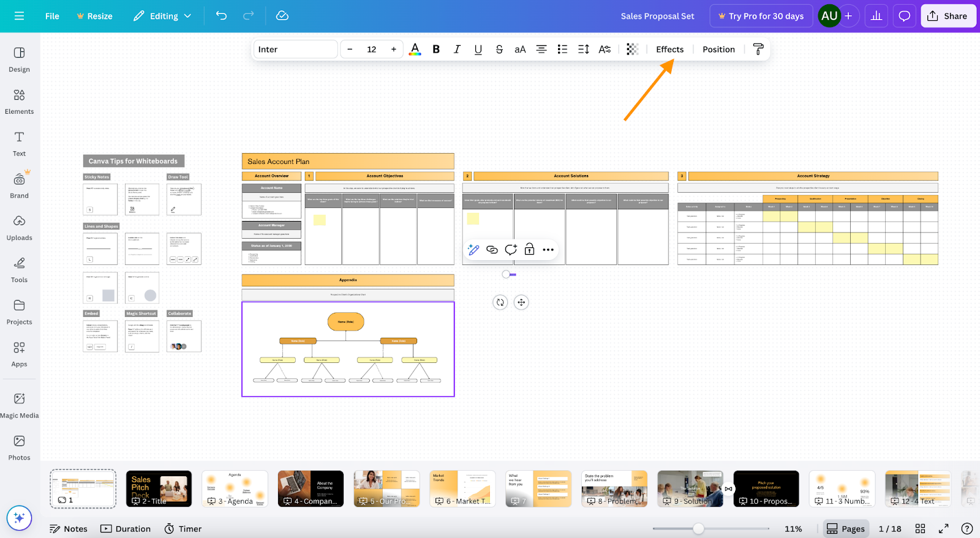This screenshot has height=538, width=980.
Task: Open the Elements panel in sidebar
Action: [x=19, y=102]
